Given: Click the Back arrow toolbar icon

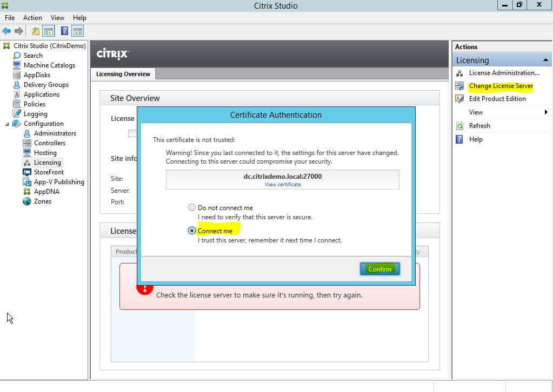Looking at the screenshot, I should (x=6, y=31).
